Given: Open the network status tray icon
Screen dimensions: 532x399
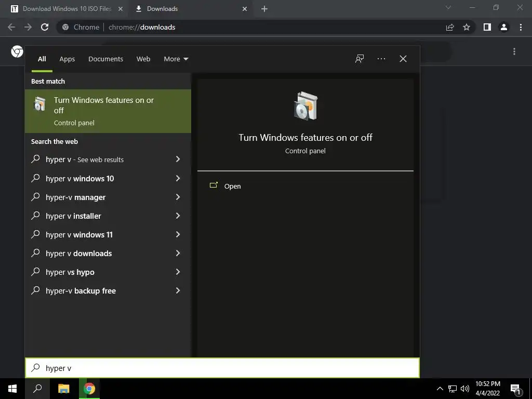Looking at the screenshot, I should click(x=453, y=389).
